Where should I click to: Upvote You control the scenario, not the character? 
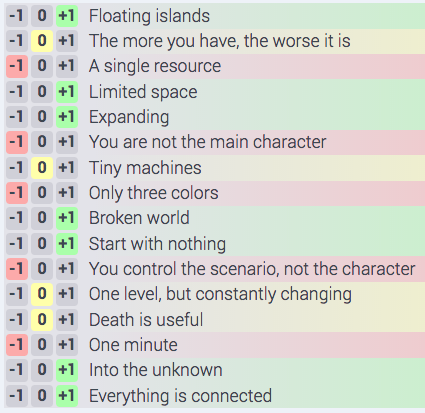point(67,269)
